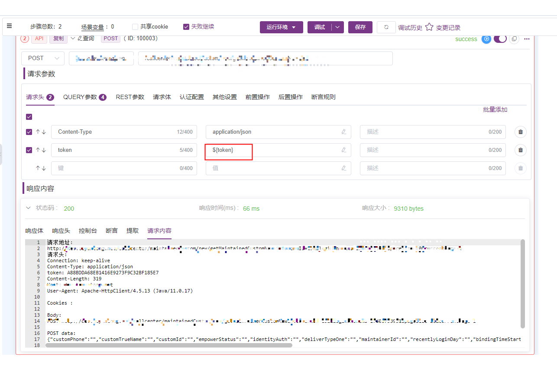Show the 响应头 response tab
Viewport: 557px width, 392px height.
tap(61, 231)
